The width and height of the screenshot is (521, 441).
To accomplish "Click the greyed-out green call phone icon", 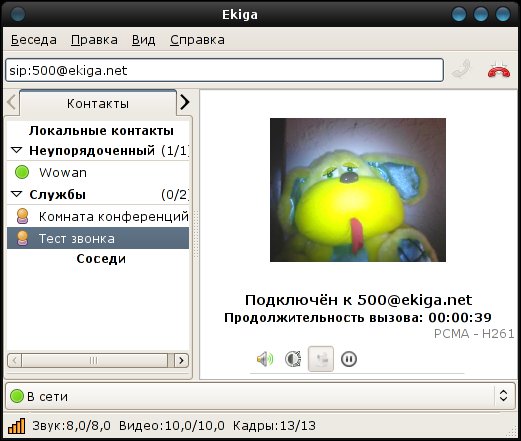I will tap(462, 69).
